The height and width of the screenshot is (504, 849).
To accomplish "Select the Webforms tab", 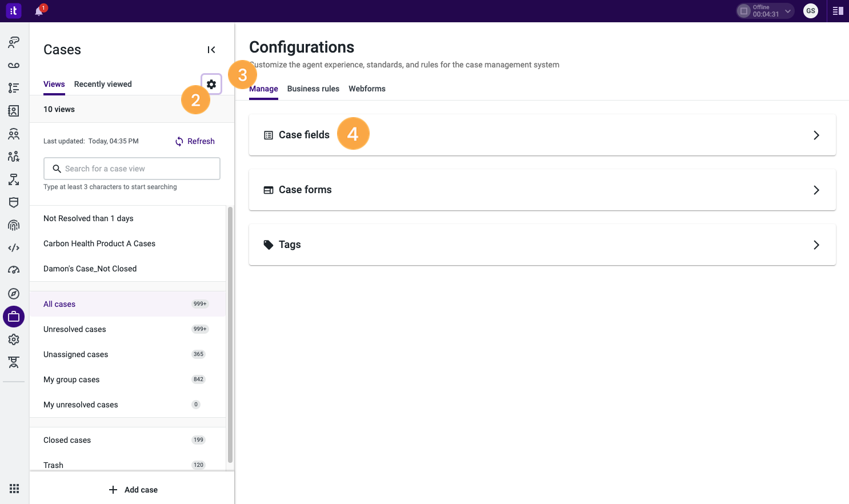I will (x=367, y=89).
